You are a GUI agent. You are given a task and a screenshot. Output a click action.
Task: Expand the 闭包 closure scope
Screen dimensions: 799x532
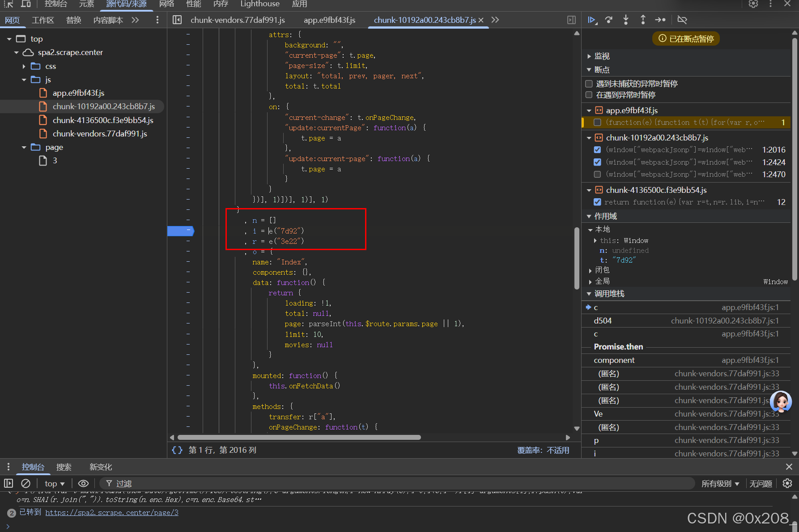(591, 270)
